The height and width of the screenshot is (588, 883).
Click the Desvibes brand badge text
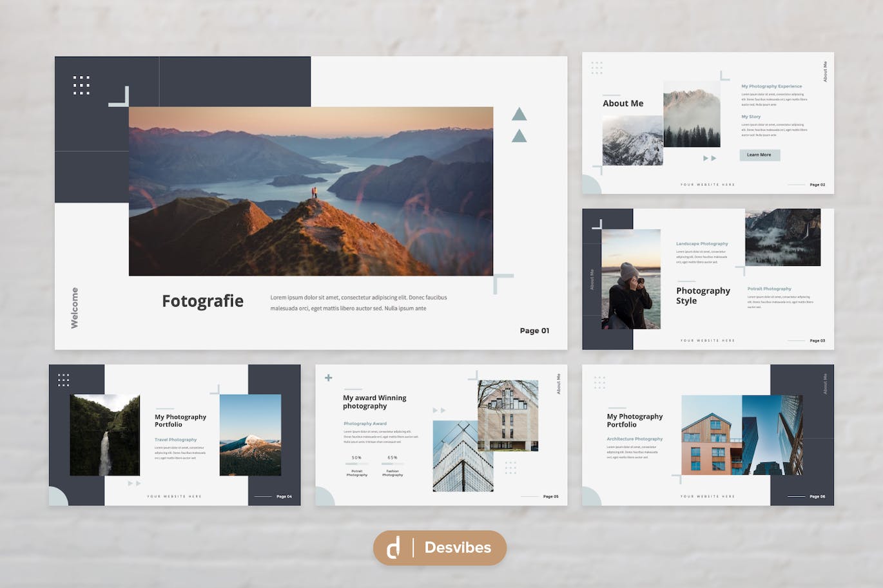click(458, 547)
